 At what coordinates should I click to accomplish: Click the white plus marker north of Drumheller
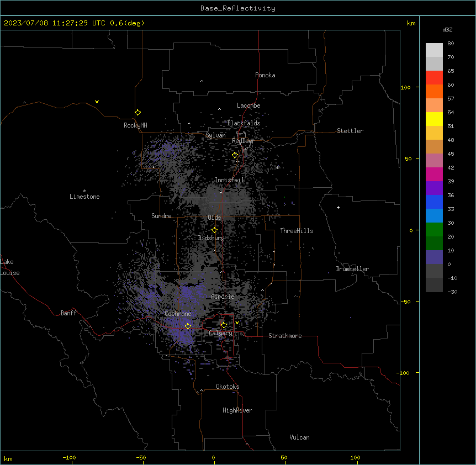(x=338, y=207)
